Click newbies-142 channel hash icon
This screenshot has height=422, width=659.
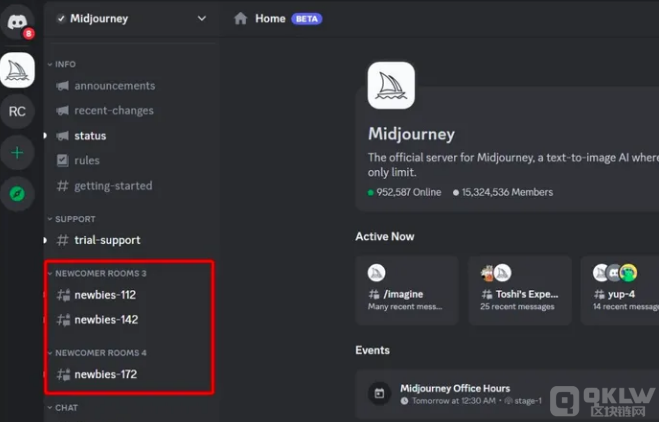pyautogui.click(x=63, y=320)
